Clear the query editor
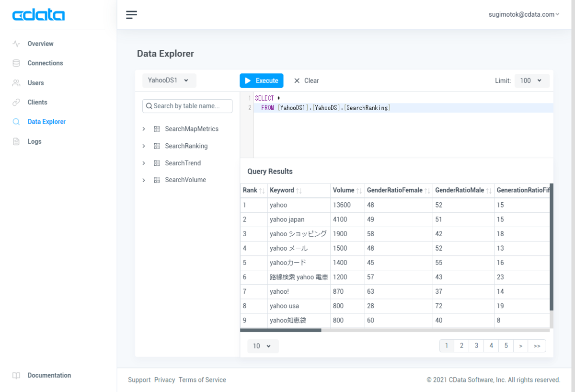Viewport: 575px width, 392px height. [306, 81]
